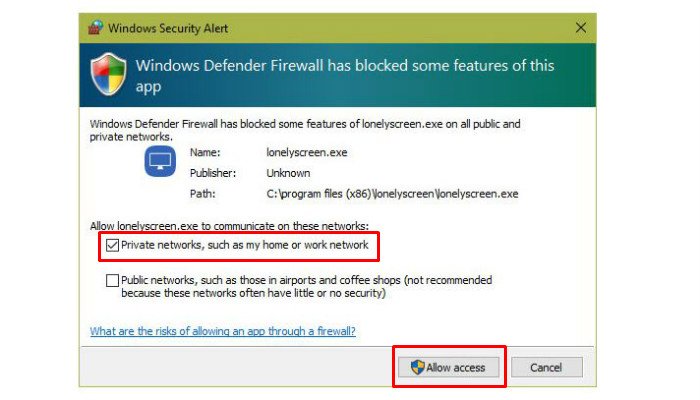The height and width of the screenshot is (400, 700).
Task: Click the Windows Security Alert title bar icon
Action: pos(95,28)
